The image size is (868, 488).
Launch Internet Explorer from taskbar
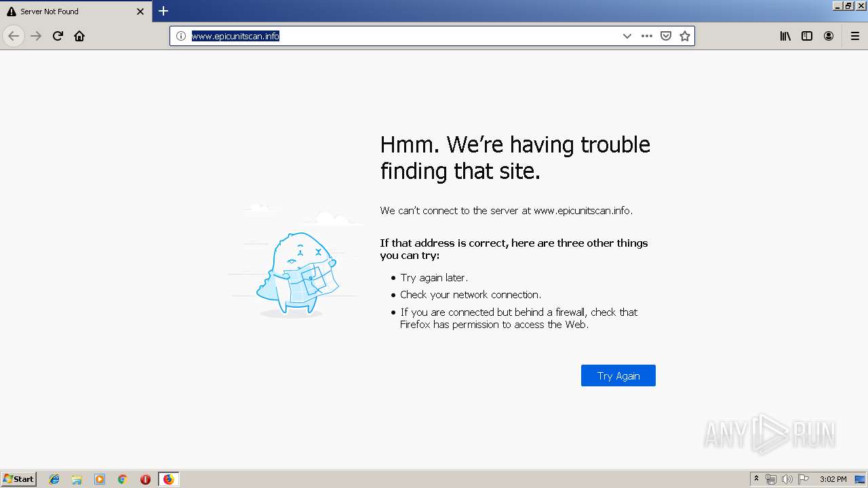[x=54, y=479]
